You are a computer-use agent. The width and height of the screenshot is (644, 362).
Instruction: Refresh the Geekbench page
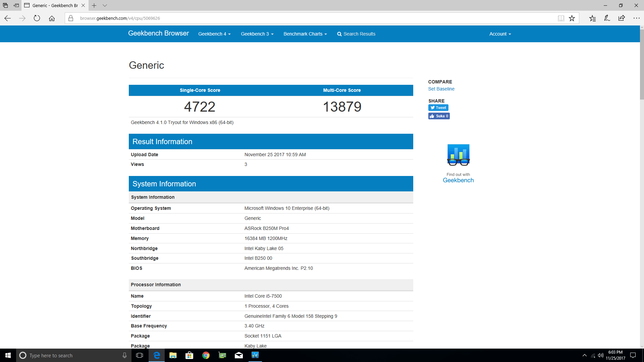[x=37, y=18]
